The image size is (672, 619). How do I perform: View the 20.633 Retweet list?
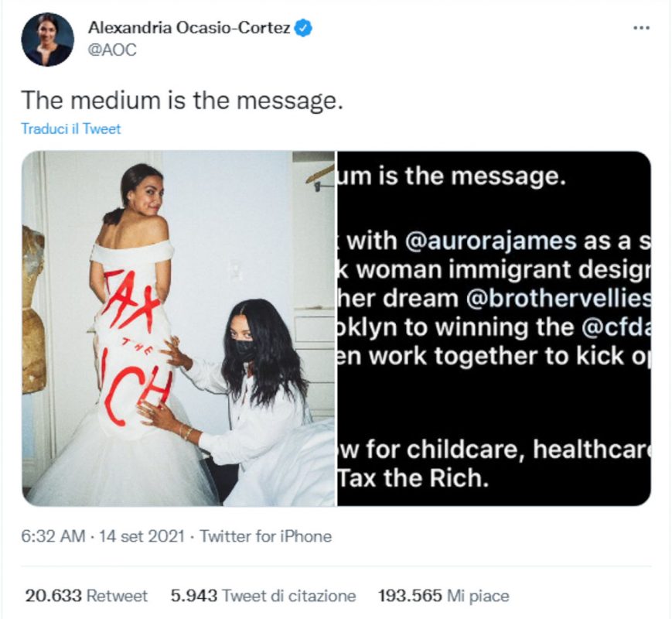click(x=86, y=596)
